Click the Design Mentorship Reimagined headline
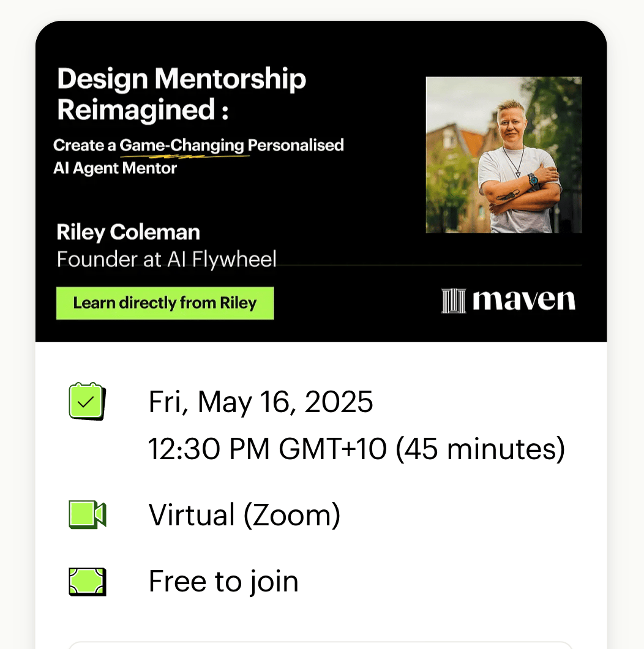 tap(181, 94)
